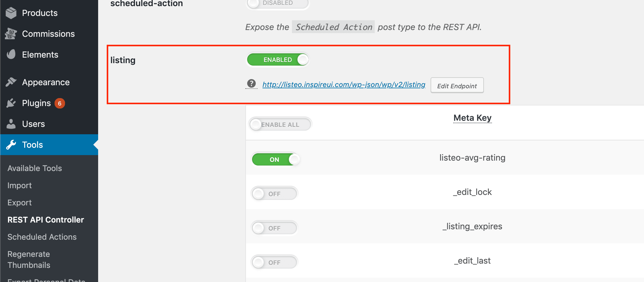This screenshot has height=282, width=644.
Task: Click the Products box icon
Action: pos(11,13)
